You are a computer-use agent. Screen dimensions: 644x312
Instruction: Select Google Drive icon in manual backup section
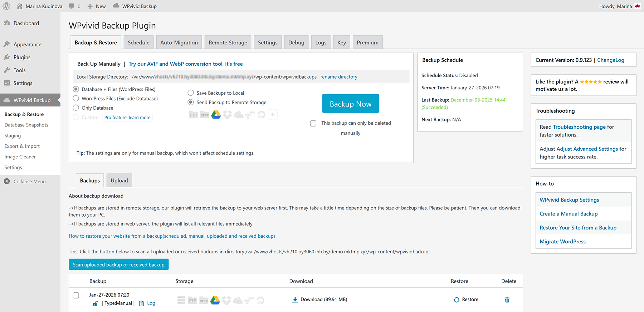tap(216, 115)
